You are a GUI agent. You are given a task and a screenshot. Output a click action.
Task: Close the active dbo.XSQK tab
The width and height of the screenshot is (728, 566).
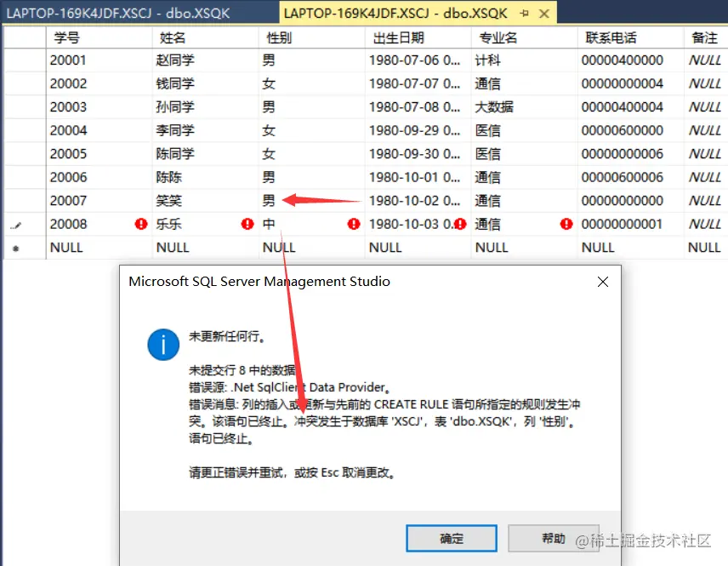[x=544, y=14]
